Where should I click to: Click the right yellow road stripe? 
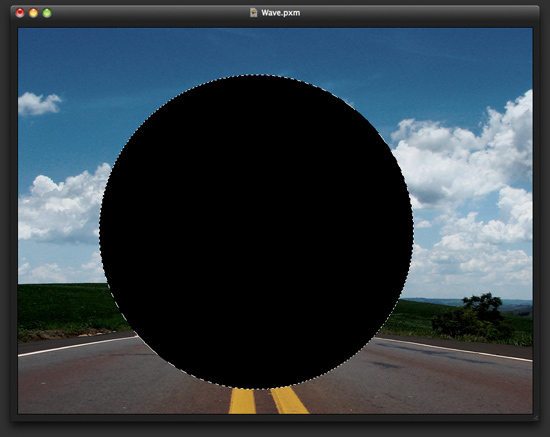point(289,400)
